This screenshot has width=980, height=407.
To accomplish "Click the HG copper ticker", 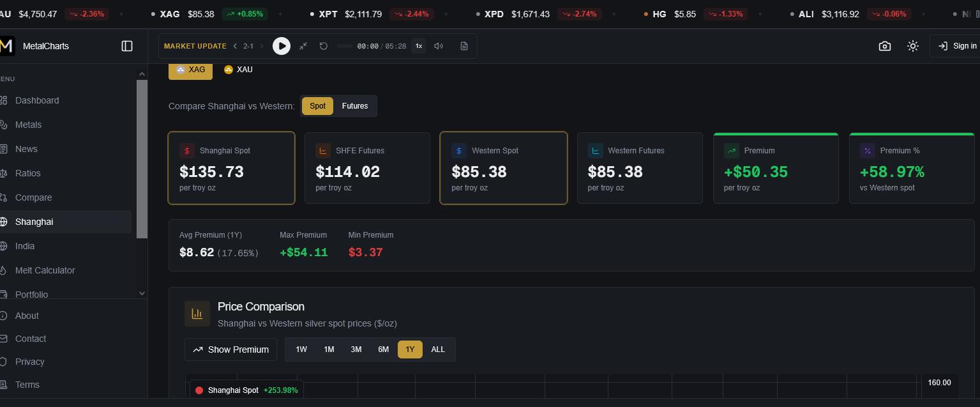I will (696, 14).
